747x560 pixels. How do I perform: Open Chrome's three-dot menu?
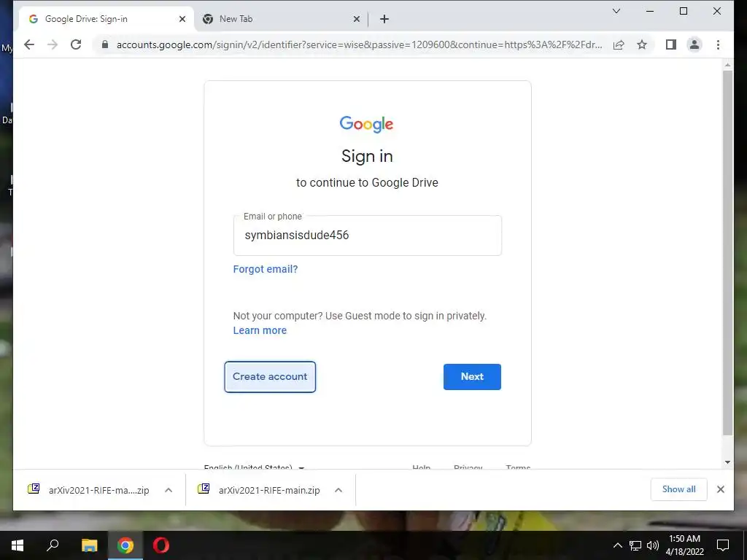[x=718, y=44]
